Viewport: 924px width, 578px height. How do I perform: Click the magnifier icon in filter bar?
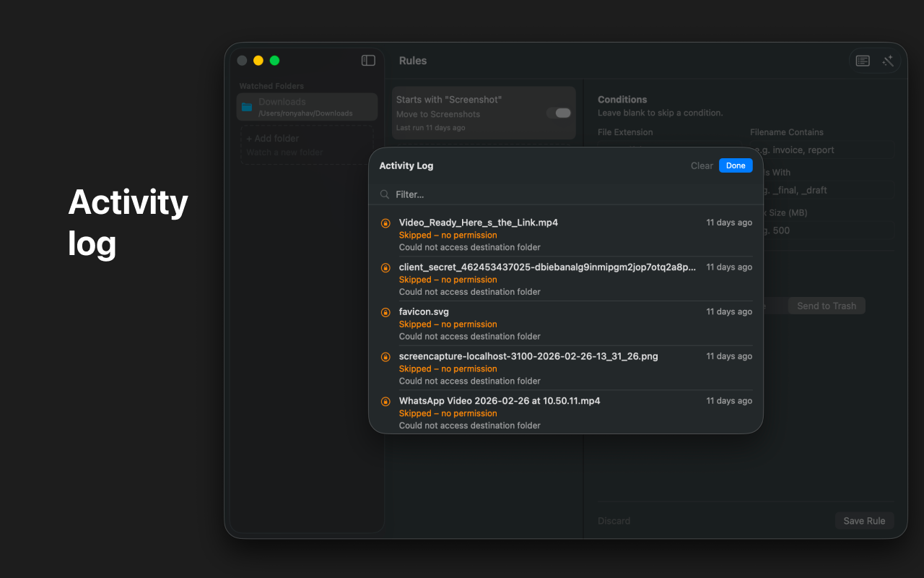click(x=385, y=194)
